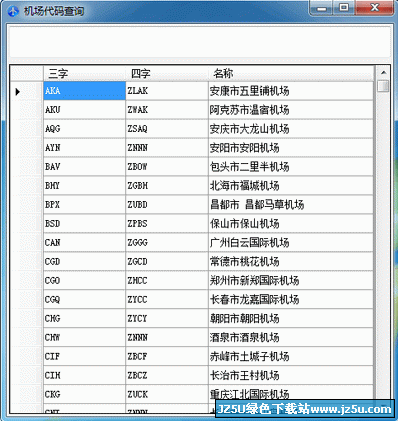Click the 四字 column header
This screenshot has width=398, height=421.
click(x=167, y=73)
